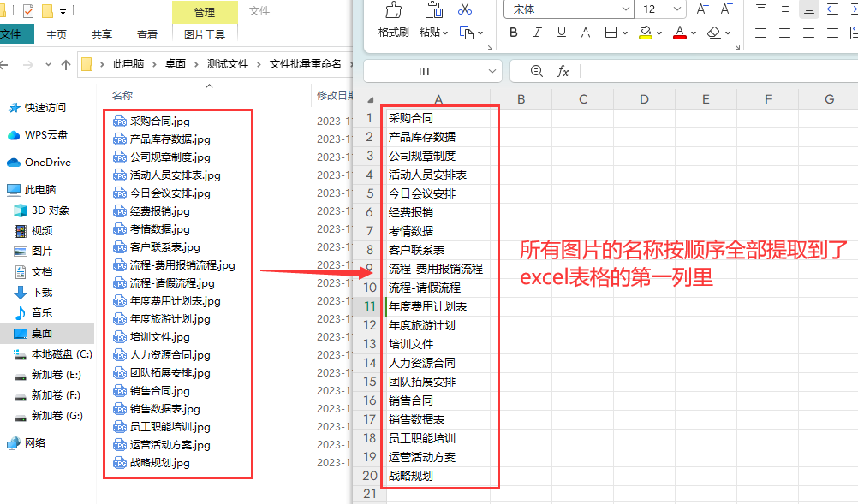
Task: Open the red font color dropdown arrow
Action: [x=694, y=33]
